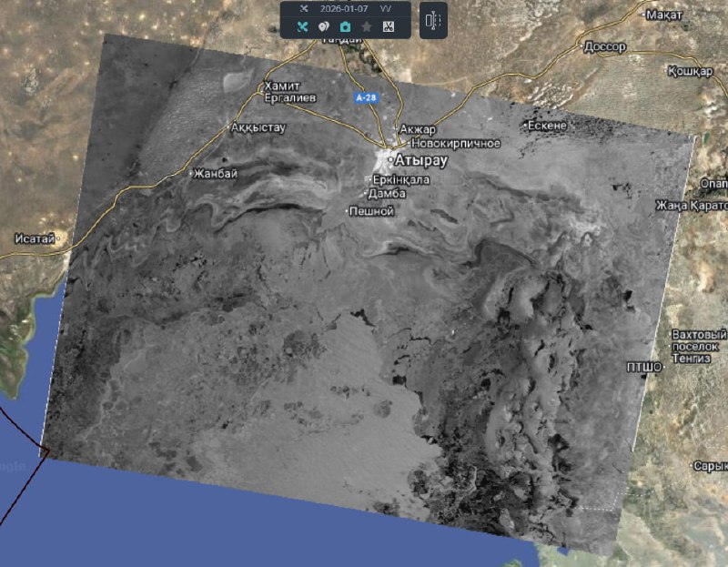Click small satellite icon beside the date
The image size is (728, 567).
[304, 8]
